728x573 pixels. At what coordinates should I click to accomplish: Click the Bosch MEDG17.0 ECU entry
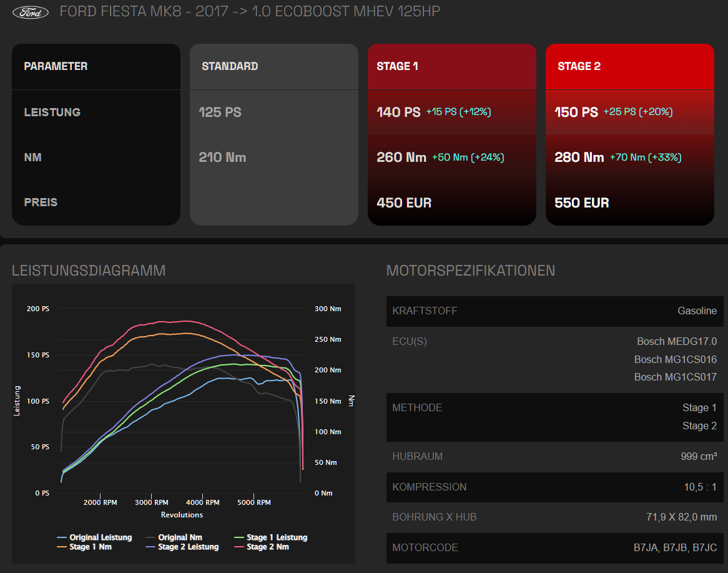(677, 342)
